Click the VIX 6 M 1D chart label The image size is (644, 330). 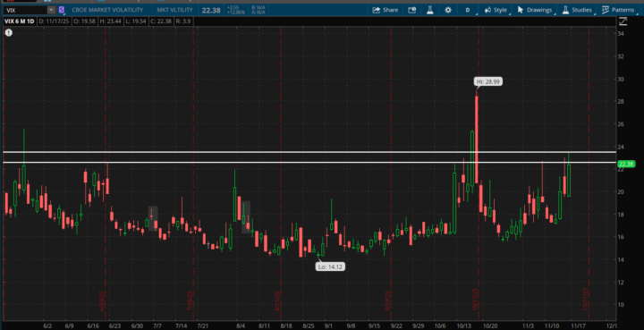coord(20,21)
